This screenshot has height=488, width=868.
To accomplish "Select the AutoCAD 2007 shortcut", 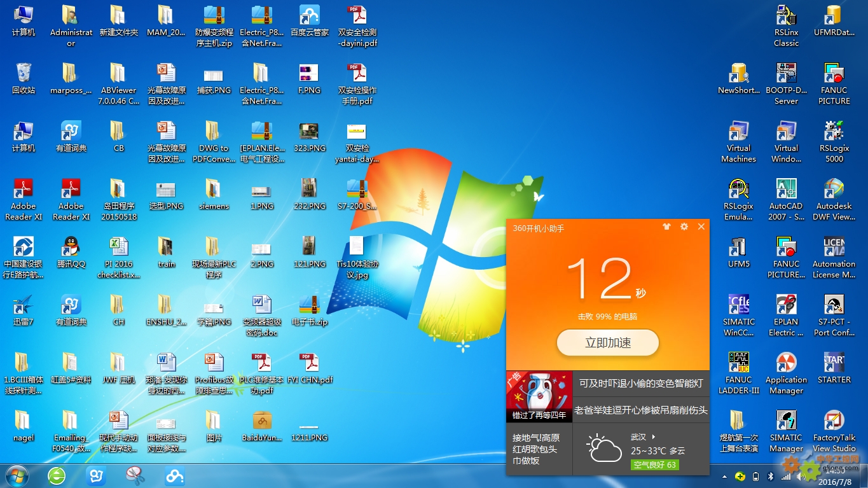I will coord(787,200).
